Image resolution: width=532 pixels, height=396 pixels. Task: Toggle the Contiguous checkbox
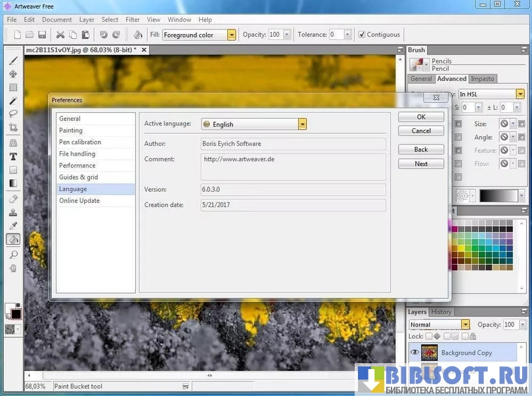pos(362,35)
